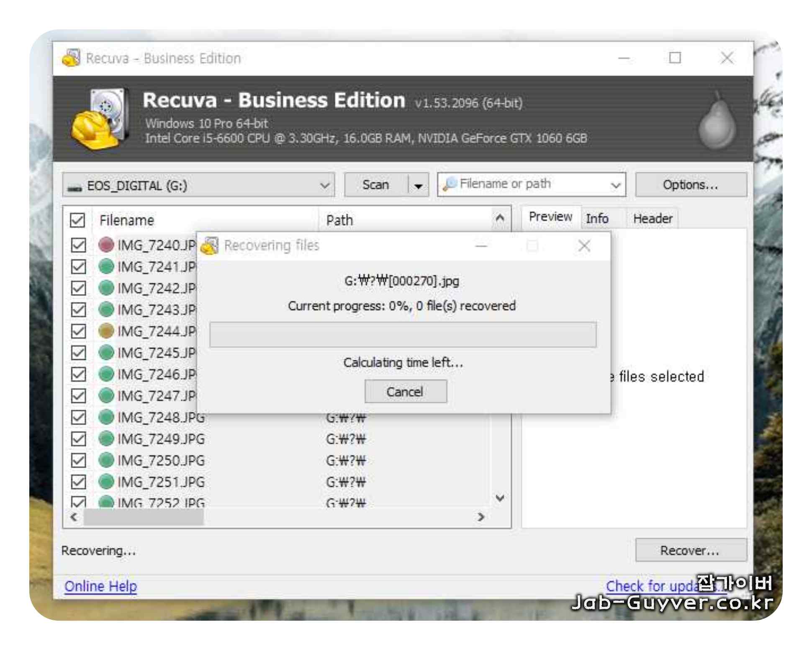Click the green status dot of IMG_7249
The height and width of the screenshot is (650, 812).
(106, 438)
